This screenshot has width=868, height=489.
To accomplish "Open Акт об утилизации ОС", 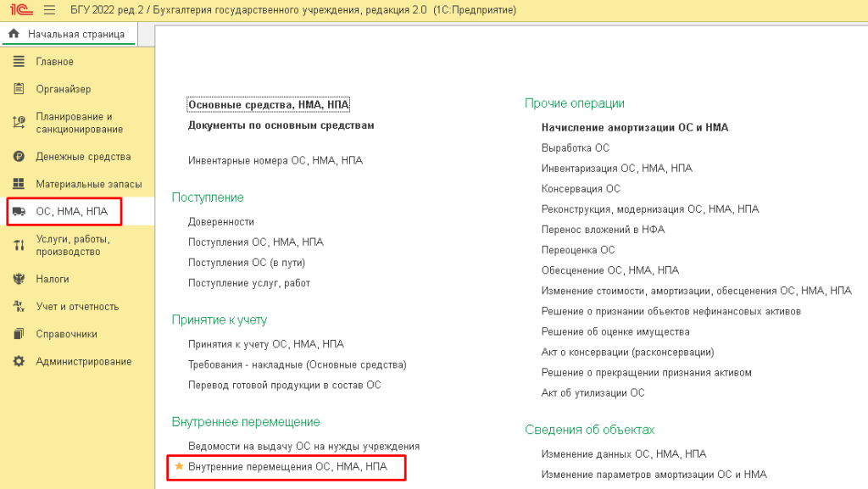I will click(x=593, y=392).
